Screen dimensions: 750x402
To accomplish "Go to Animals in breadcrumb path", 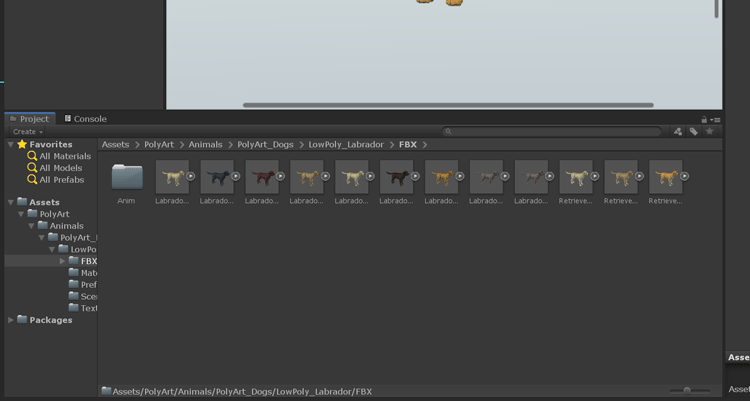I will (206, 145).
